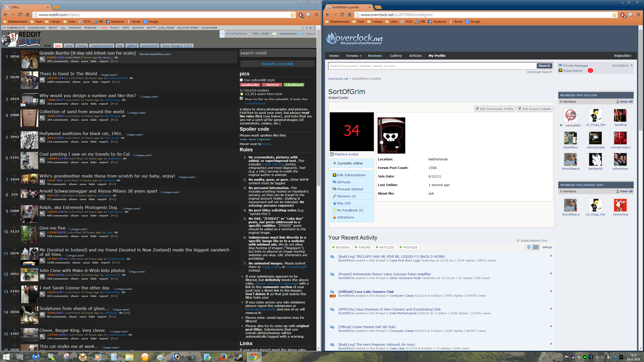Screen dimensions: 644x362
Task: Switch to reddit new tab
Action: [69, 46]
